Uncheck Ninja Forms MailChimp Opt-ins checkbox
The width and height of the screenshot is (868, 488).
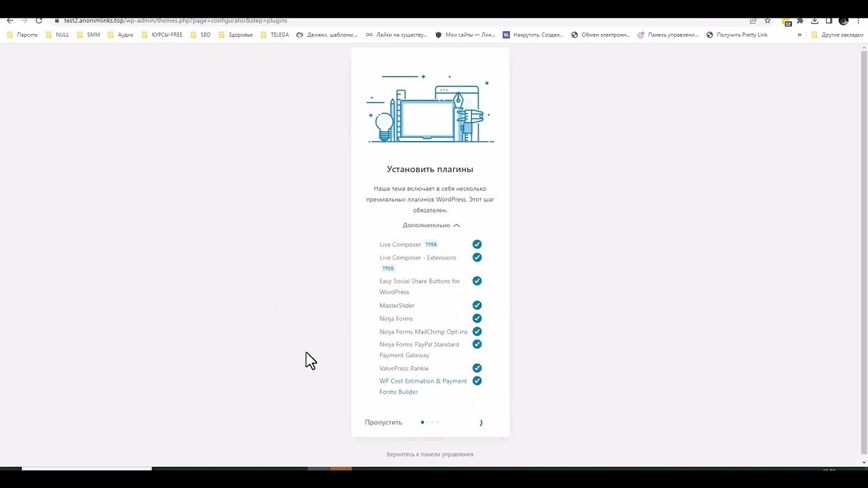tap(477, 331)
